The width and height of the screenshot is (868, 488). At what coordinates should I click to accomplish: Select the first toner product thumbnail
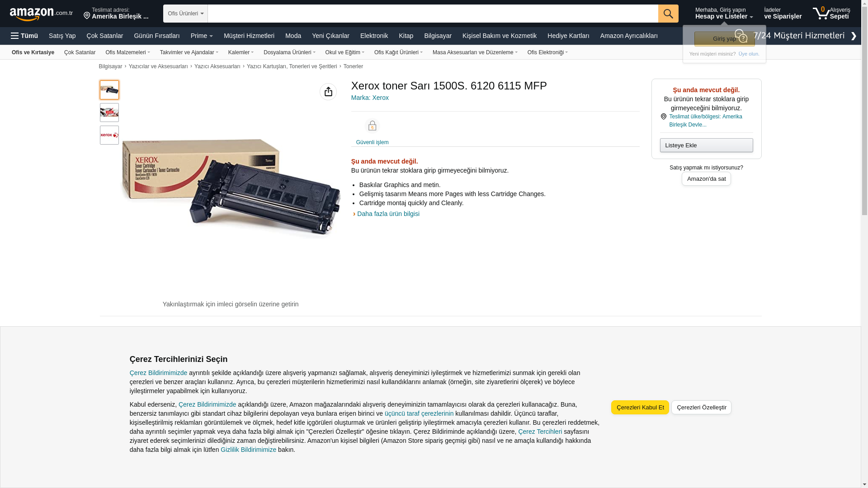click(109, 90)
